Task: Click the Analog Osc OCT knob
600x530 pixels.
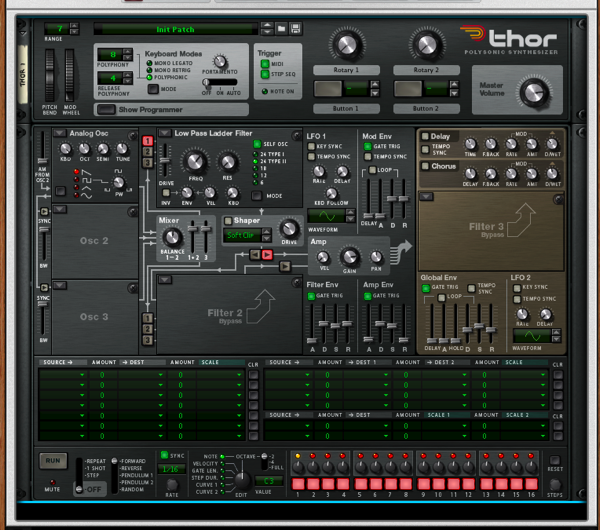Action: (84, 148)
